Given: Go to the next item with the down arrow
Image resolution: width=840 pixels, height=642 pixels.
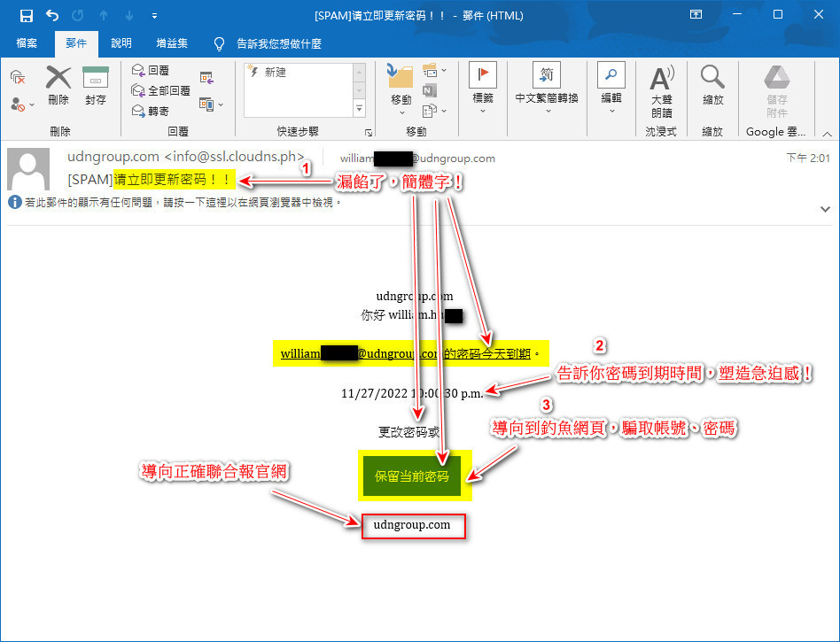Looking at the screenshot, I should [129, 16].
